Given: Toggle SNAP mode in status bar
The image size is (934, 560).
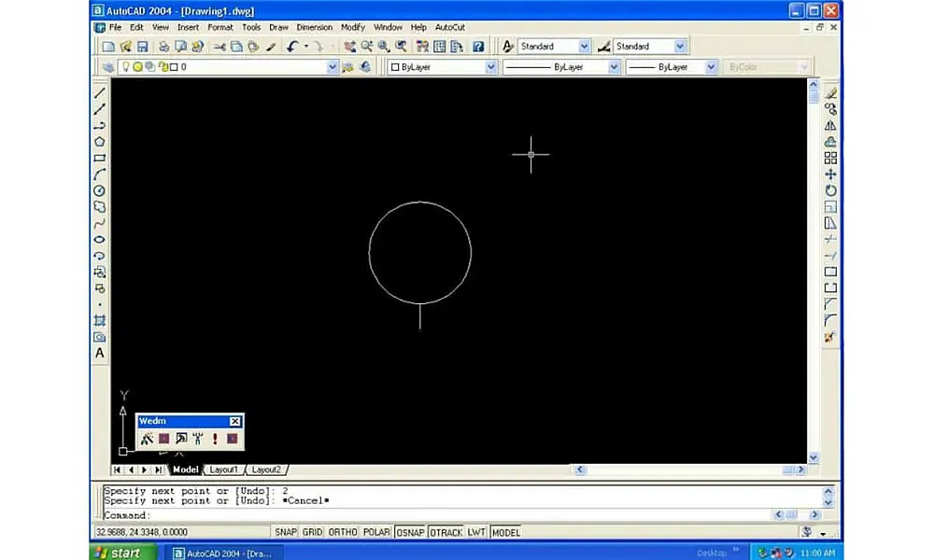Looking at the screenshot, I should (x=286, y=532).
